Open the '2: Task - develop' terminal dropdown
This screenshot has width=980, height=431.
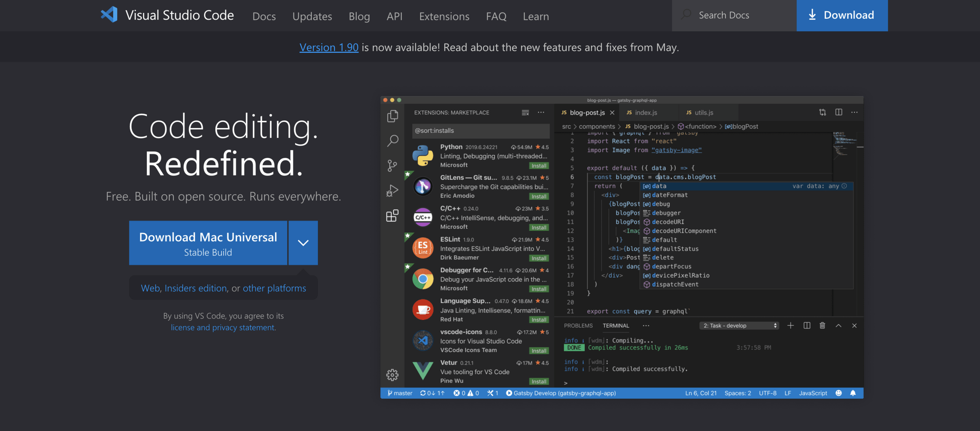tap(739, 326)
